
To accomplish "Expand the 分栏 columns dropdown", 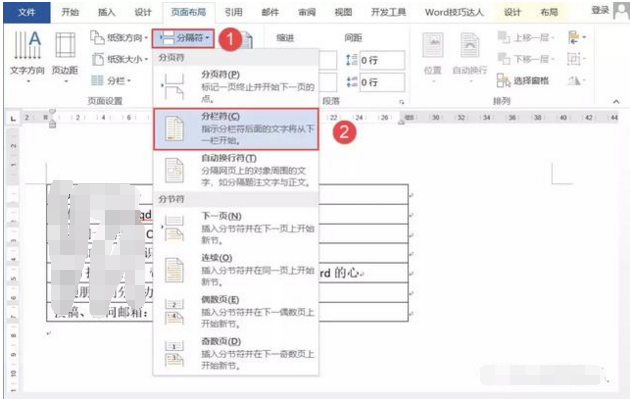I will pyautogui.click(x=111, y=80).
